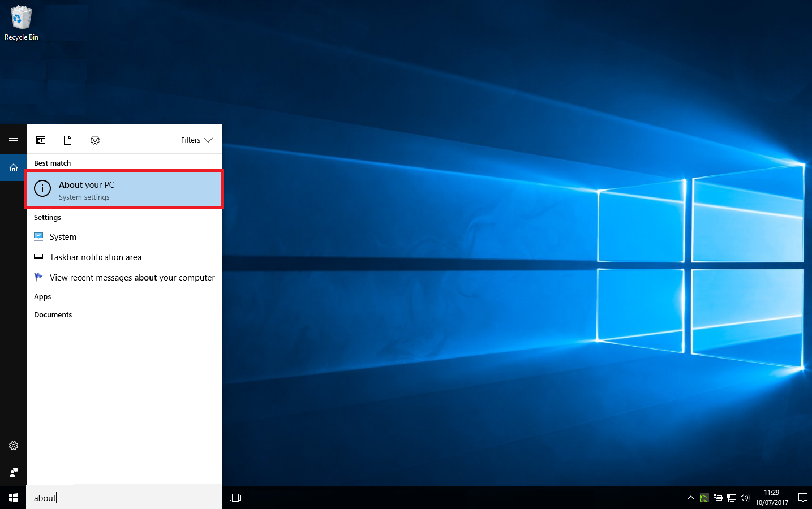The height and width of the screenshot is (509, 812).
Task: Click the Documents category header
Action: click(53, 315)
